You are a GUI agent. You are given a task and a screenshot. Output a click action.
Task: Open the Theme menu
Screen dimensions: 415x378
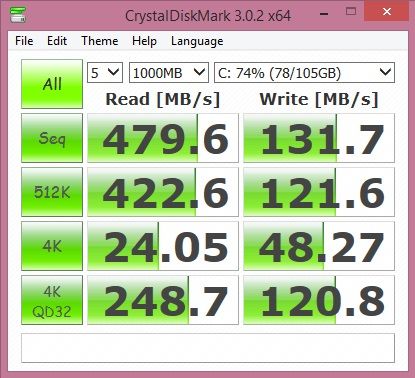coord(100,41)
